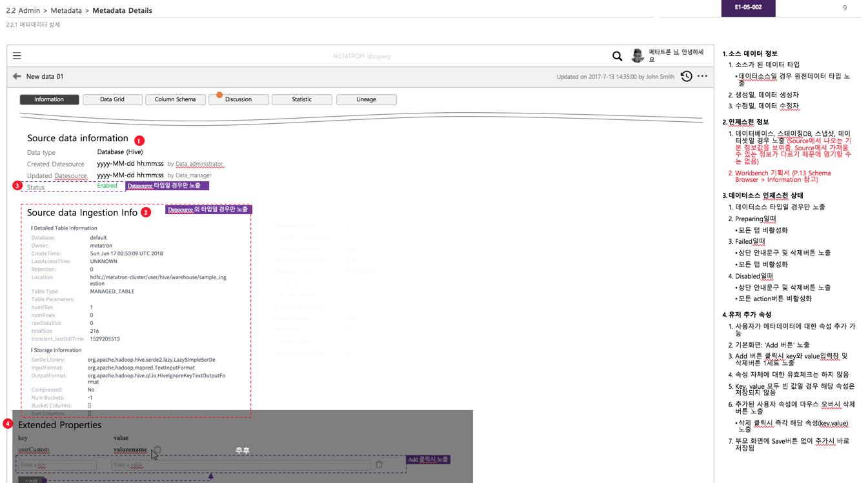Focus the 'Enter a value' input field
868x483 pixels.
coord(241,464)
